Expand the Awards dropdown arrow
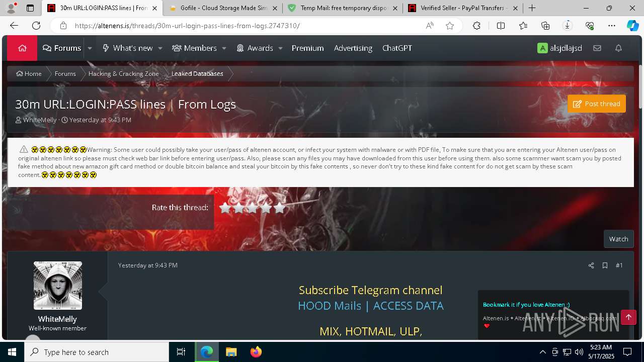 280,48
